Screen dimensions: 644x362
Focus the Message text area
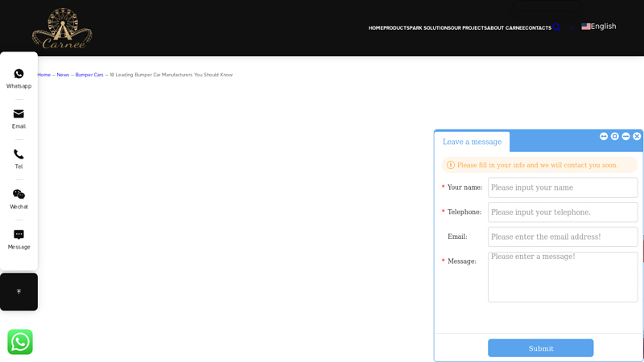click(x=562, y=277)
